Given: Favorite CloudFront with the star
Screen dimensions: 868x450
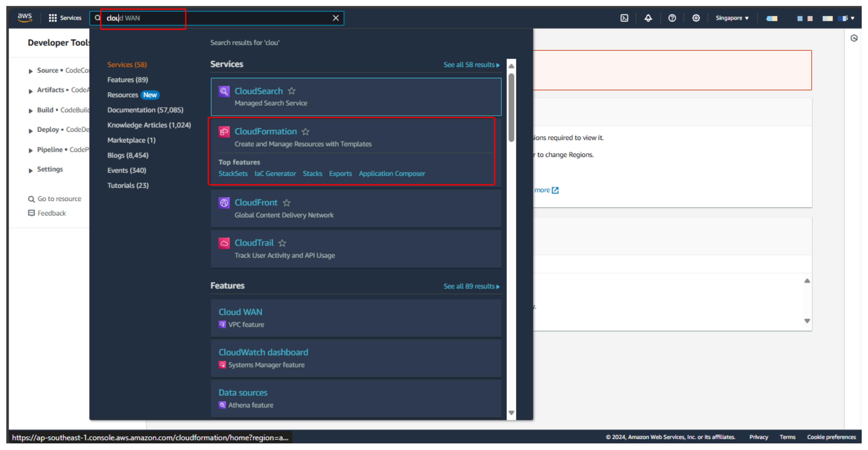Looking at the screenshot, I should pos(286,203).
